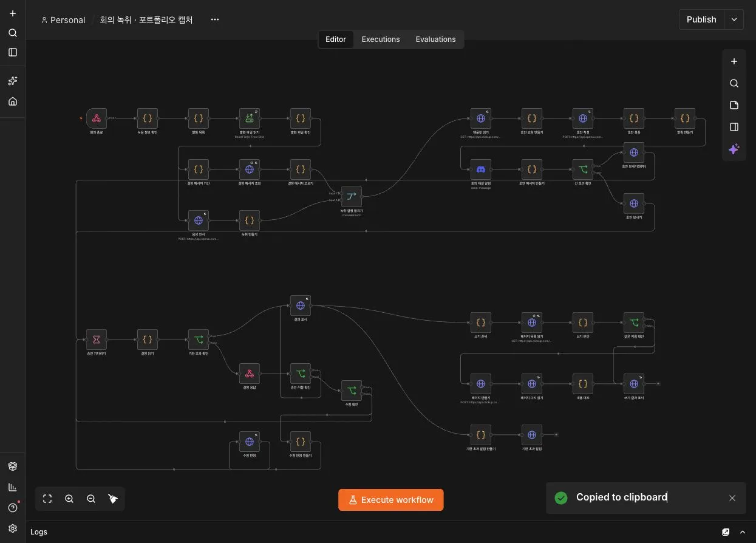Select the Merge chooseBranch node
Screen dimensions: 756x543
point(352,196)
